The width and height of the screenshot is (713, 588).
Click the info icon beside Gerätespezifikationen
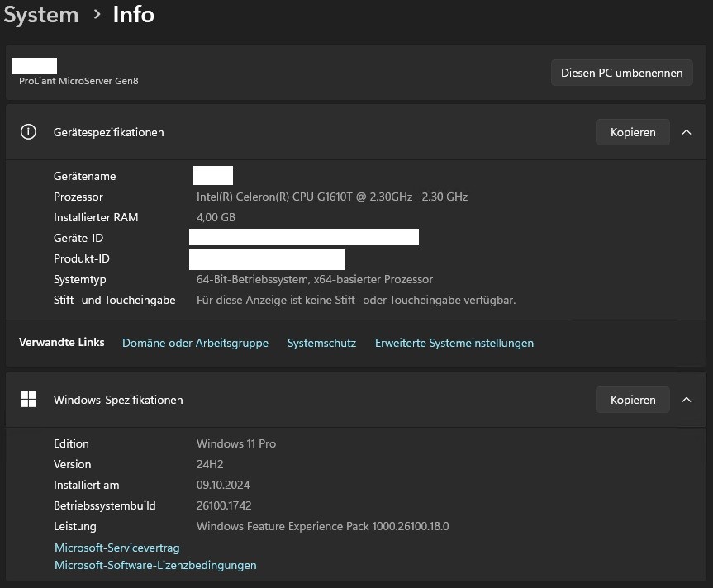coord(28,132)
